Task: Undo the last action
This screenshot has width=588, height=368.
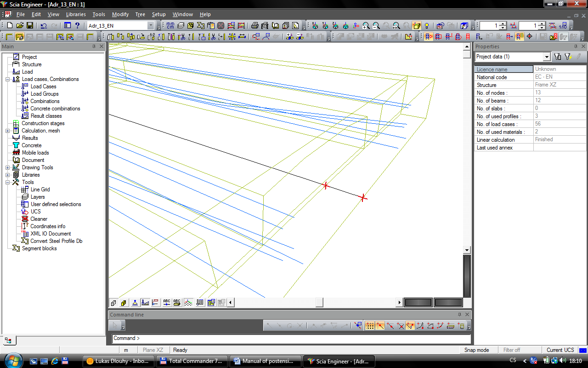Action: [44, 26]
